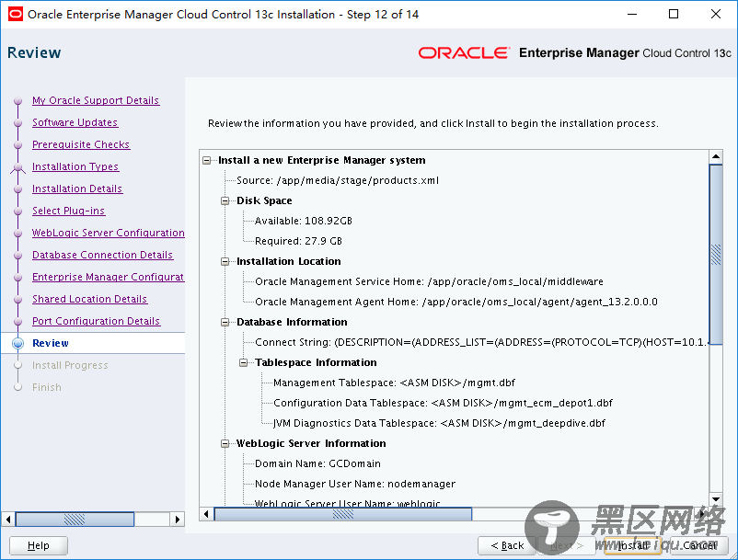This screenshot has height=560, width=738.
Task: Click the left arrow of review tree horizontal scrollbar
Action: coord(206,514)
